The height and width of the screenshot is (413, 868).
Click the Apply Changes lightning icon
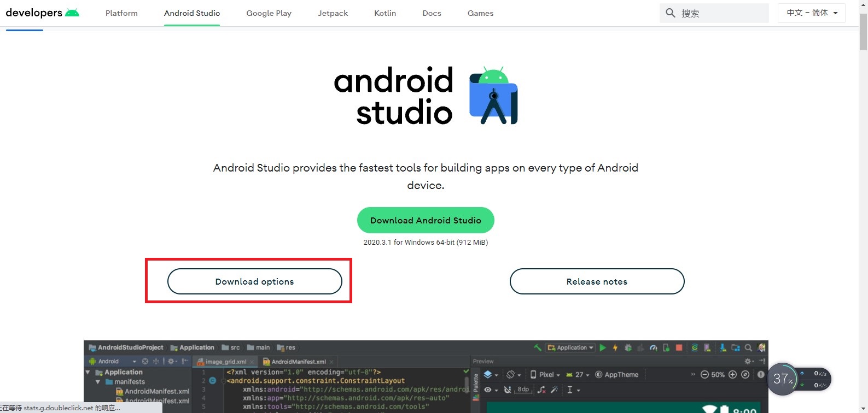(x=615, y=347)
